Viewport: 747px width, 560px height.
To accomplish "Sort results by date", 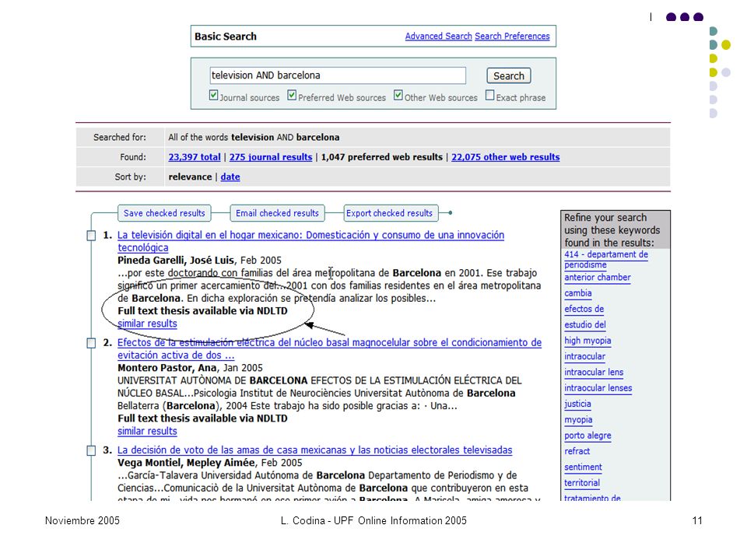I will [x=230, y=177].
